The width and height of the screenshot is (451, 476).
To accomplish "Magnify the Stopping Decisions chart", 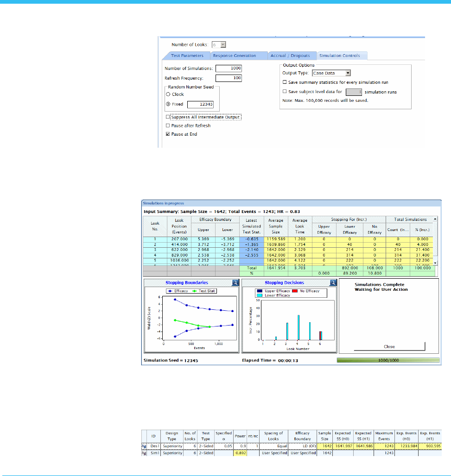I will tap(333, 282).
